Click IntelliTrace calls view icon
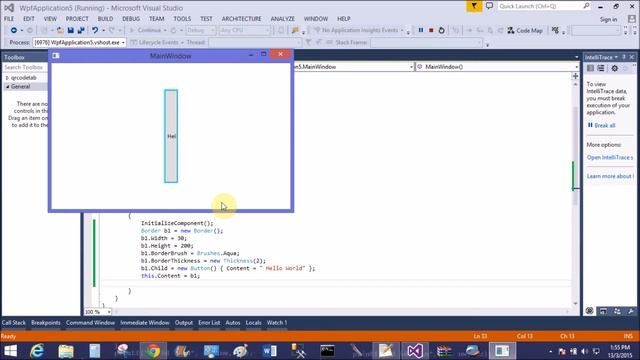The image size is (640, 360). click(x=601, y=69)
